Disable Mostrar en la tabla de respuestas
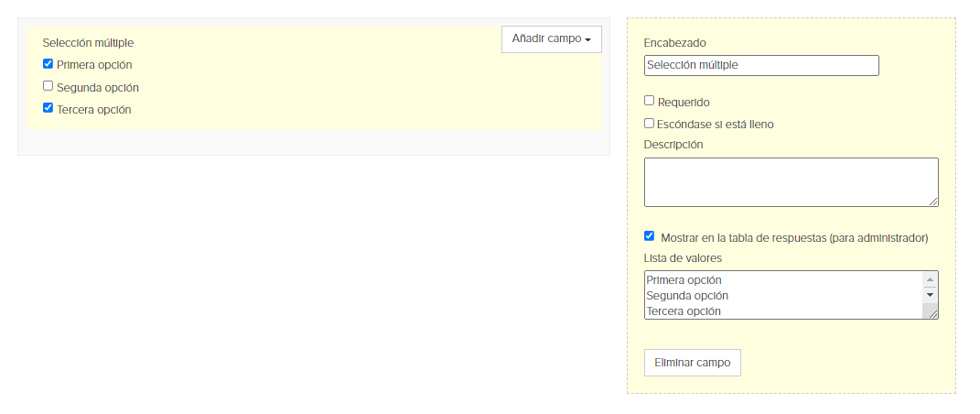 click(x=650, y=236)
